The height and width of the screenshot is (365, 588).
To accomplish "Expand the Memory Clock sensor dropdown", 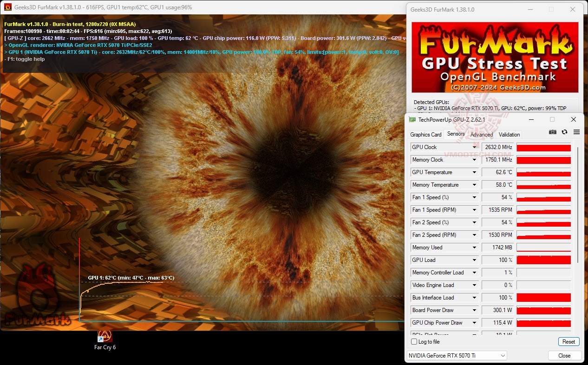I will click(474, 160).
